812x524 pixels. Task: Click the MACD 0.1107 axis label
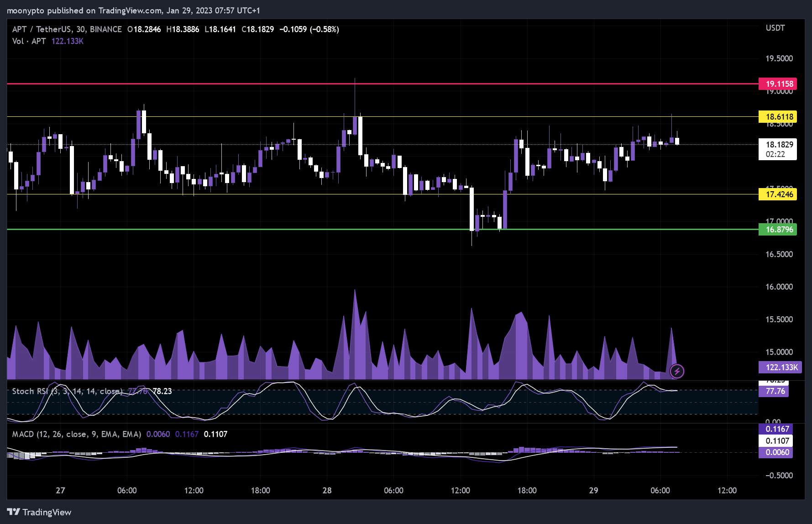(x=775, y=441)
